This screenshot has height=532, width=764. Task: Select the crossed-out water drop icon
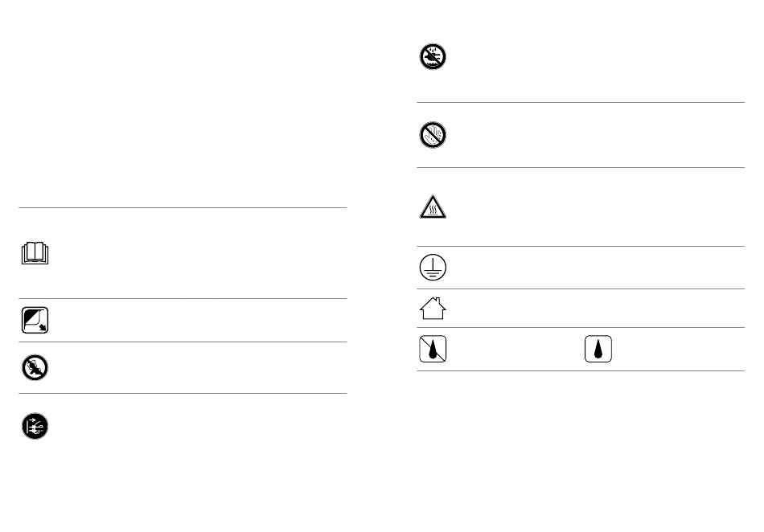tap(433, 349)
